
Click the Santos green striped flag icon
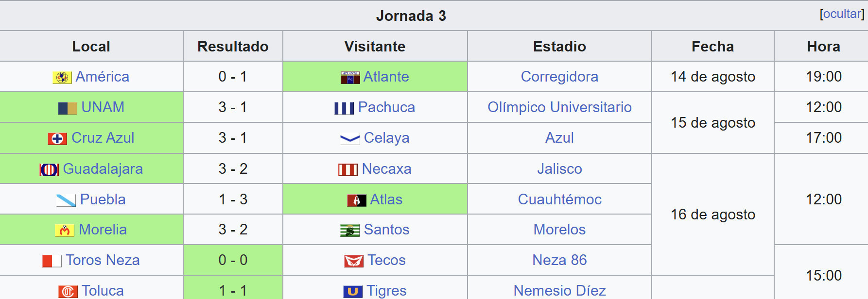(x=350, y=230)
